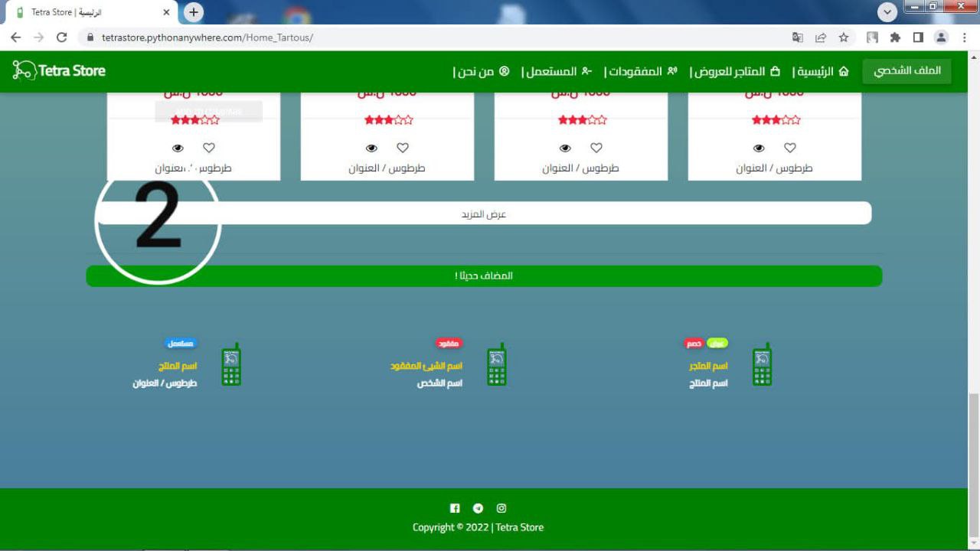Image resolution: width=980 pixels, height=551 pixels.
Task: Click the المضاف حديثًا green banner
Action: [484, 275]
